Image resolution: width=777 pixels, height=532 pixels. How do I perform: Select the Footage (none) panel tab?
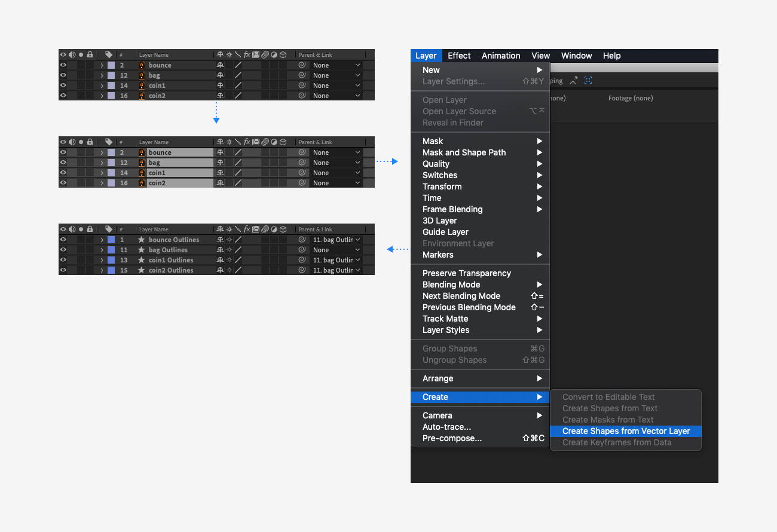tap(631, 98)
